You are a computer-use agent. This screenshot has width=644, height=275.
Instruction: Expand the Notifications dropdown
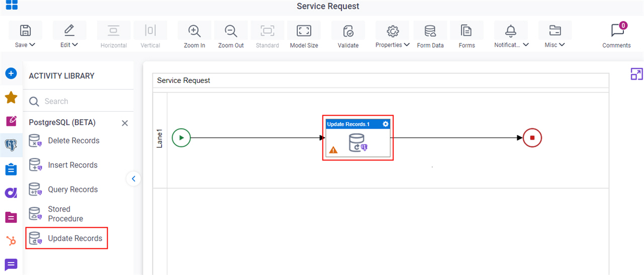(511, 36)
